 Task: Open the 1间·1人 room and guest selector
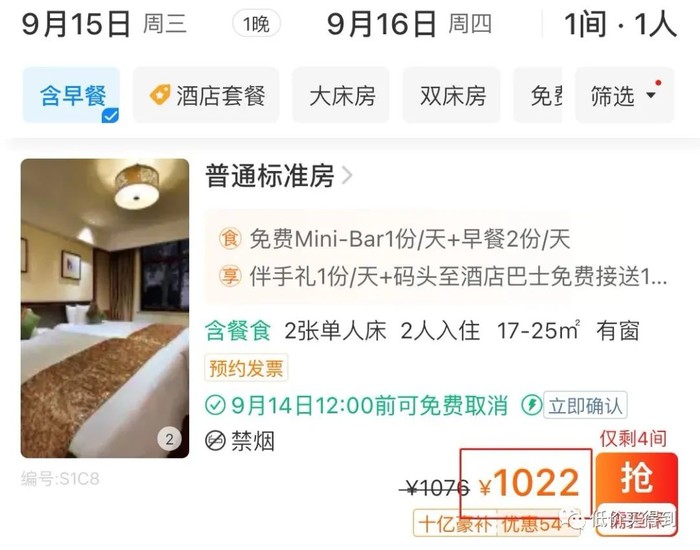[620, 24]
